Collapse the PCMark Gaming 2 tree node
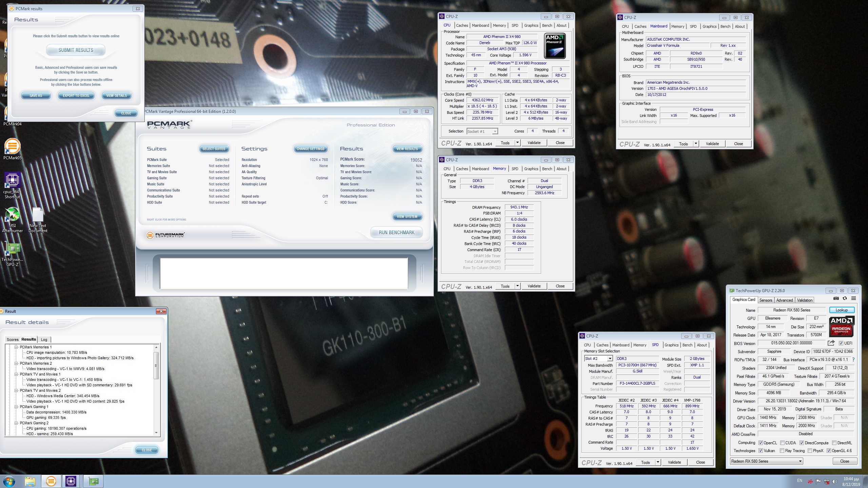 pyautogui.click(x=16, y=423)
